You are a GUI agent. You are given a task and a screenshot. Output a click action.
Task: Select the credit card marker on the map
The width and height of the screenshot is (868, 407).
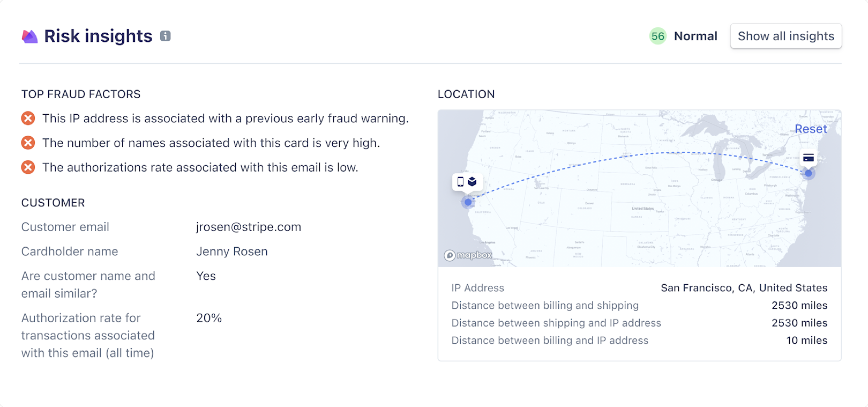809,158
